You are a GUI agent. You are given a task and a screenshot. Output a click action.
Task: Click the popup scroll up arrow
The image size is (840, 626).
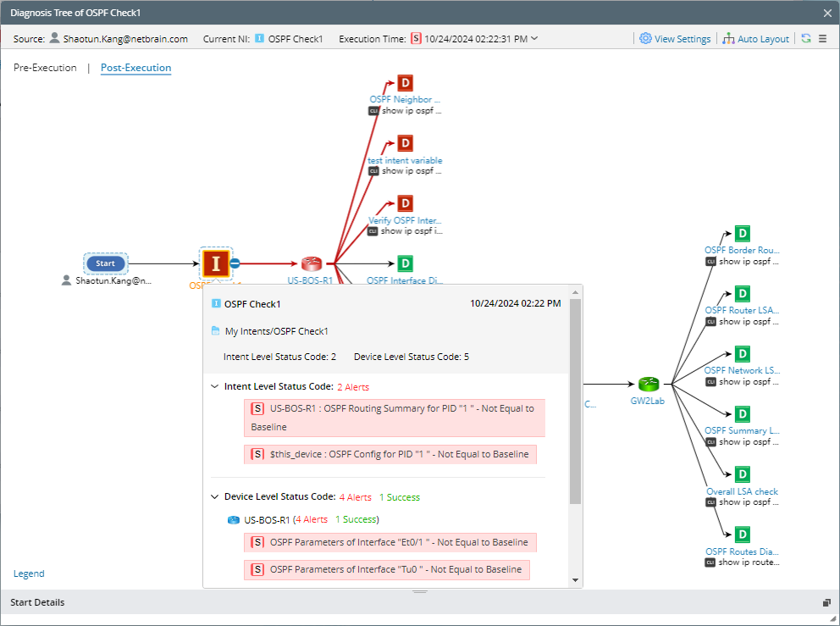tap(575, 292)
